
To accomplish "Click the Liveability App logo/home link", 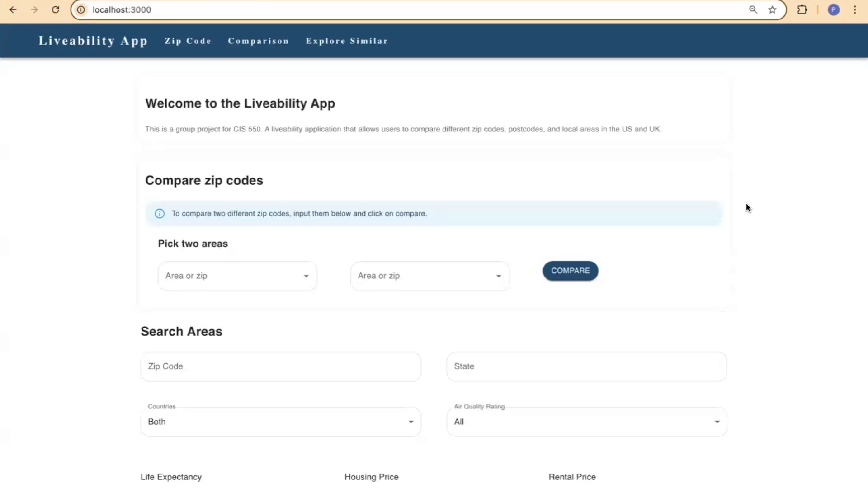I will [92, 41].
